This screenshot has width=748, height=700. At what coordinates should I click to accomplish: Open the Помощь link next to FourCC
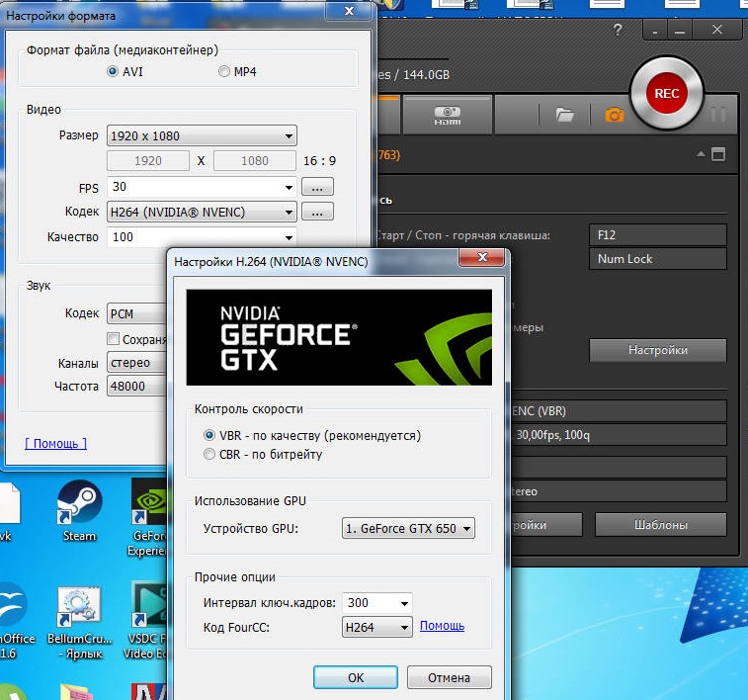pos(442,626)
